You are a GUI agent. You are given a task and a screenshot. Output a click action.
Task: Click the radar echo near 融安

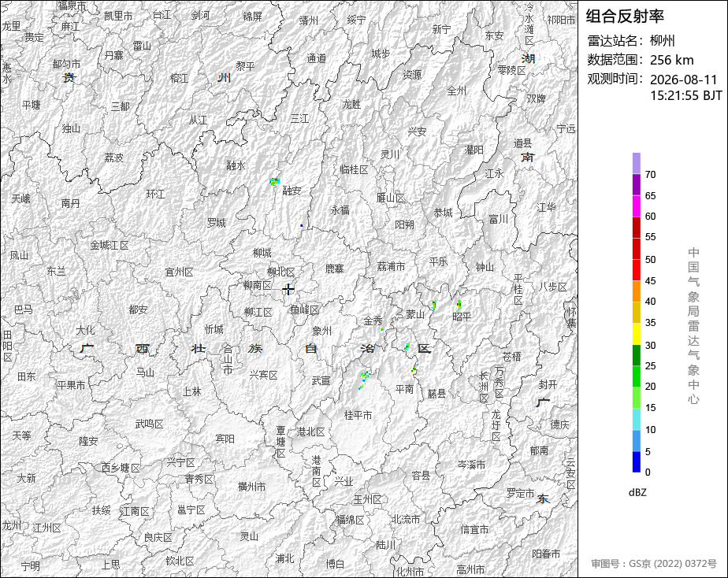tap(275, 181)
